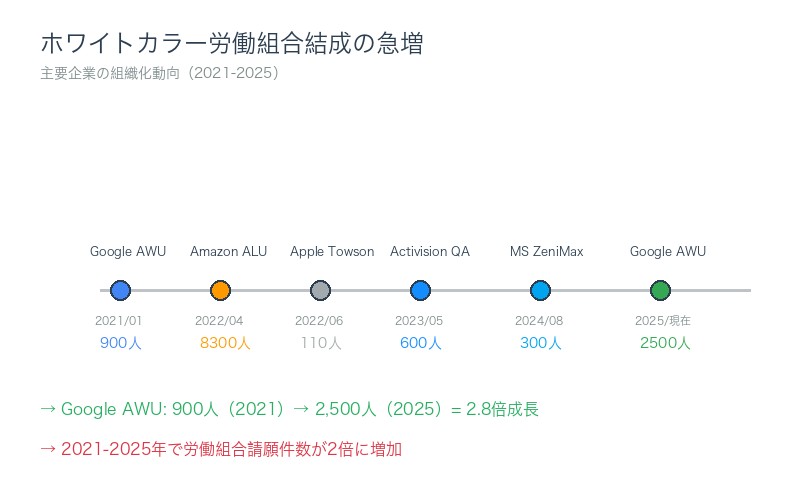Click the MS ZeniMax timeline marker dot
800x500 pixels.
pos(540,291)
